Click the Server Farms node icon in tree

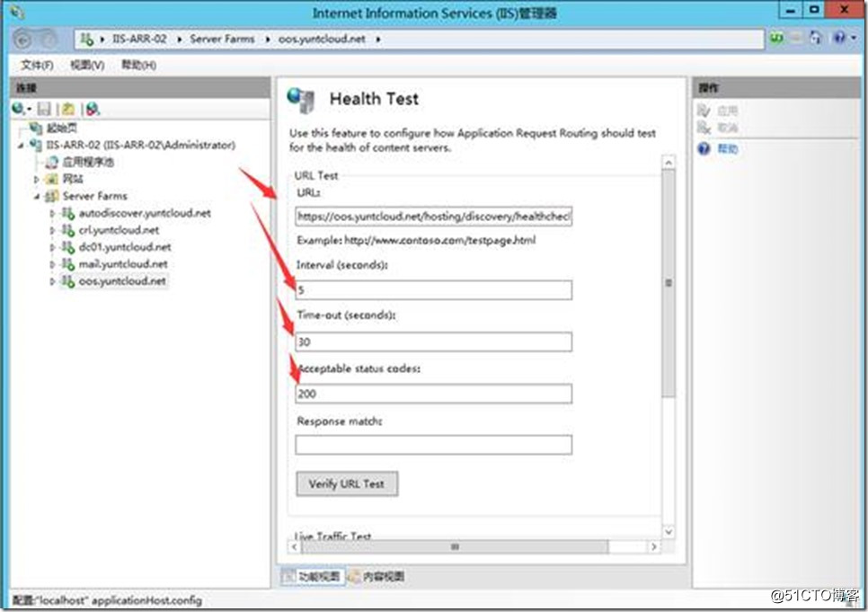[x=51, y=196]
